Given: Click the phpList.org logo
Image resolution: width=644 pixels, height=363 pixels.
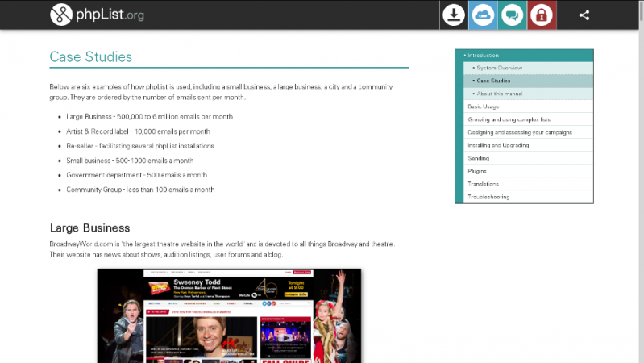Looking at the screenshot, I should 97,15.
